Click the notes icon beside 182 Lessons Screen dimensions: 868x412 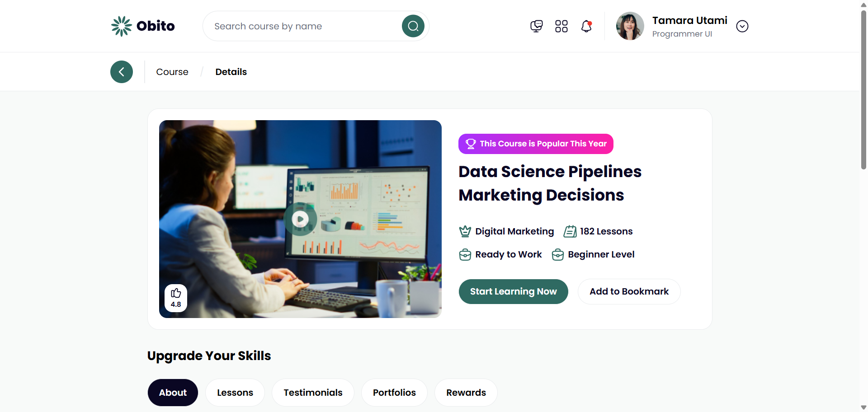point(570,231)
